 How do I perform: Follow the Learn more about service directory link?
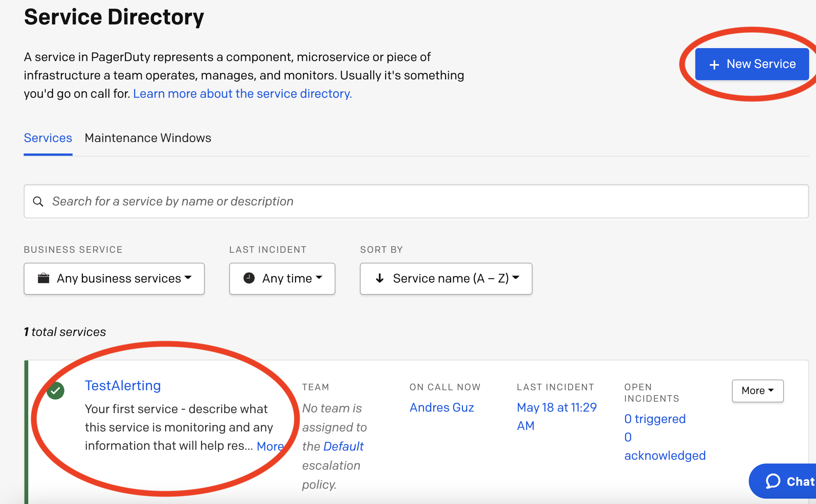pyautogui.click(x=242, y=94)
